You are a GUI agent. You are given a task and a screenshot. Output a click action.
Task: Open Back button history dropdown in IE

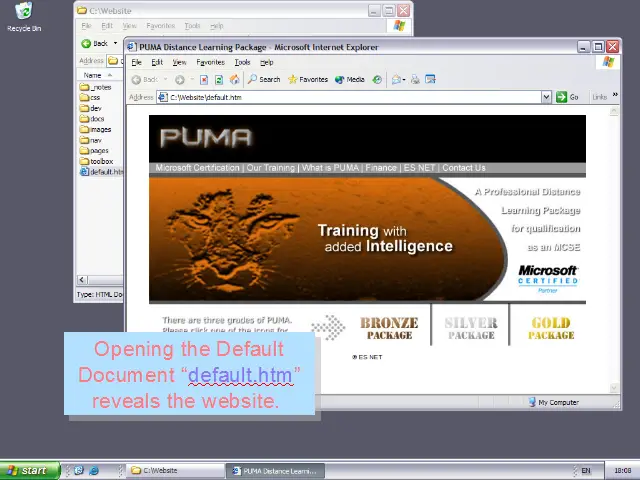pyautogui.click(x=165, y=80)
